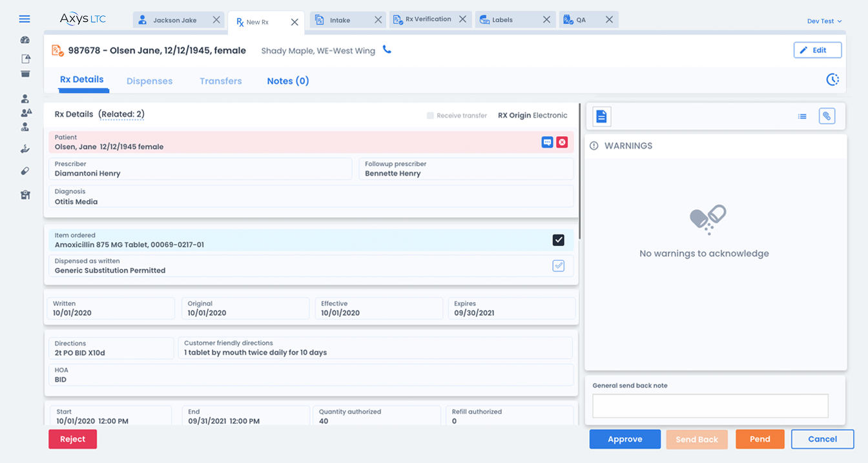The image size is (868, 463).
Task: Open the billing hand-with-dollar icon in sidebar
Action: (25, 149)
